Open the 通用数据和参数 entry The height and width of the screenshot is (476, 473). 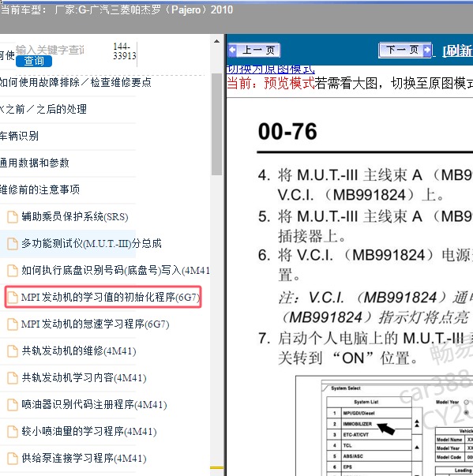pos(35,163)
